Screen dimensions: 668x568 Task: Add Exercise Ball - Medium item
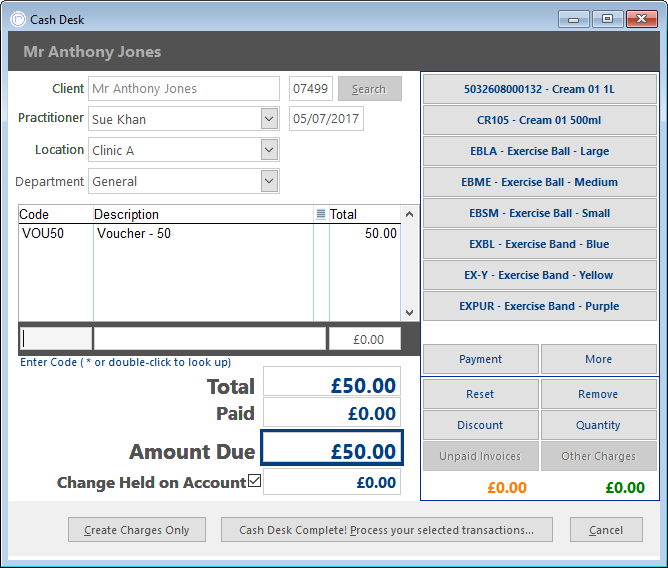[539, 182]
